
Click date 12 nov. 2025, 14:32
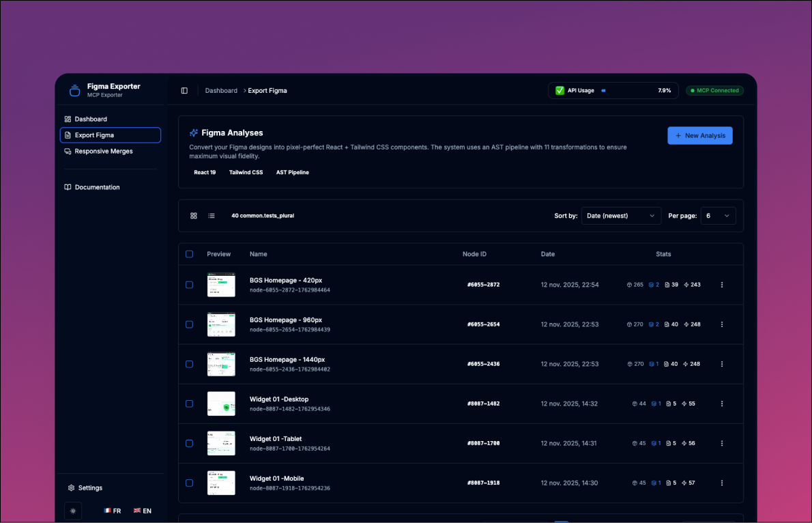tap(569, 404)
